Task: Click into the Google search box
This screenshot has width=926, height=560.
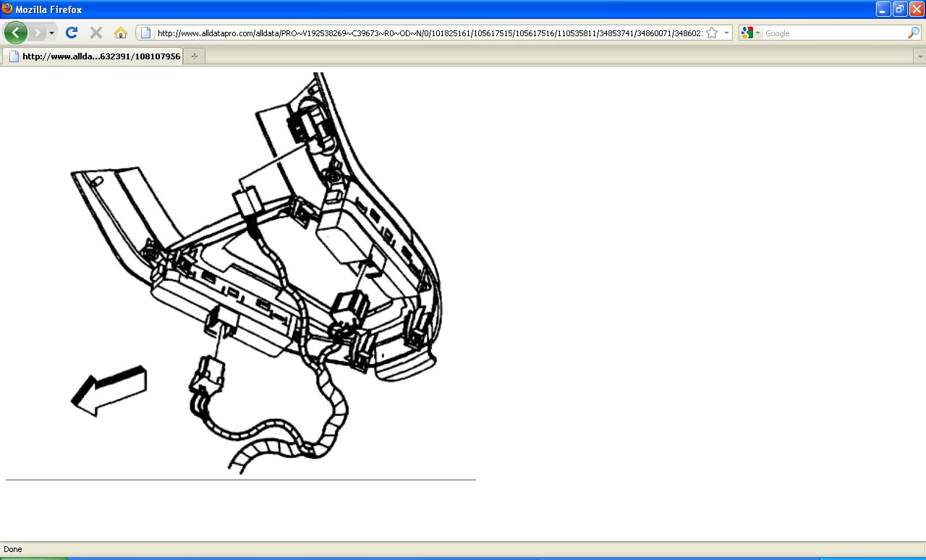Action: point(834,33)
